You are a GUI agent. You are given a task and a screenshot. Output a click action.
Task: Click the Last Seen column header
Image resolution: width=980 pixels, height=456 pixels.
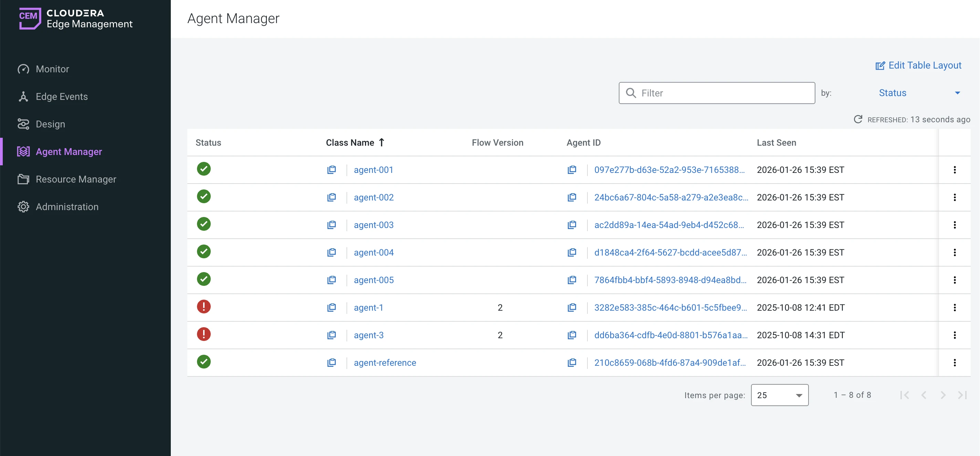[776, 143]
